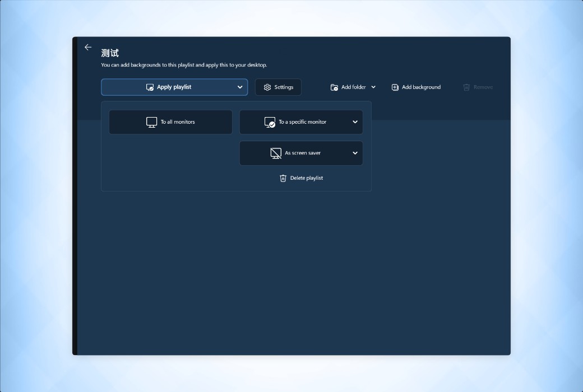Viewport: 583px width, 392px height.
Task: Expand the To a specific monitor chevron
Action: 355,122
